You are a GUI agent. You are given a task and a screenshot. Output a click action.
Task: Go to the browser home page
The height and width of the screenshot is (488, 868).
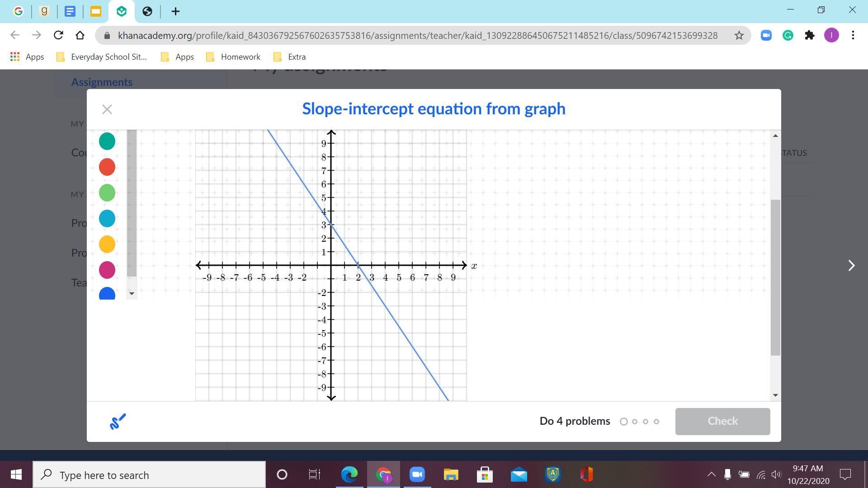[x=80, y=35]
